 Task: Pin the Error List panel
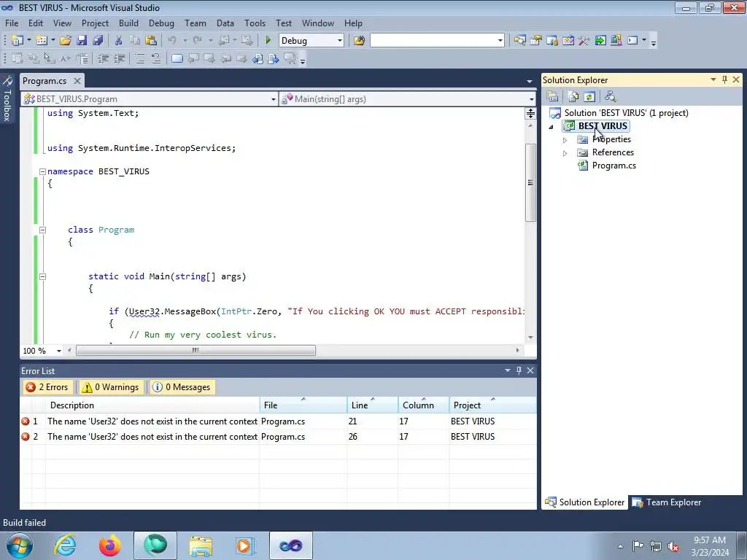pos(519,370)
